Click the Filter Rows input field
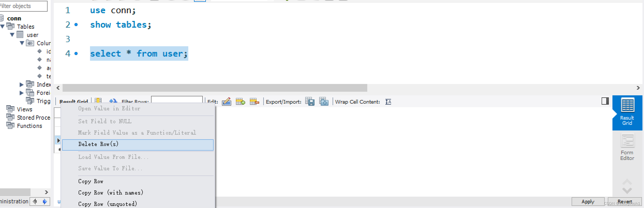The height and width of the screenshot is (208, 644). click(177, 100)
